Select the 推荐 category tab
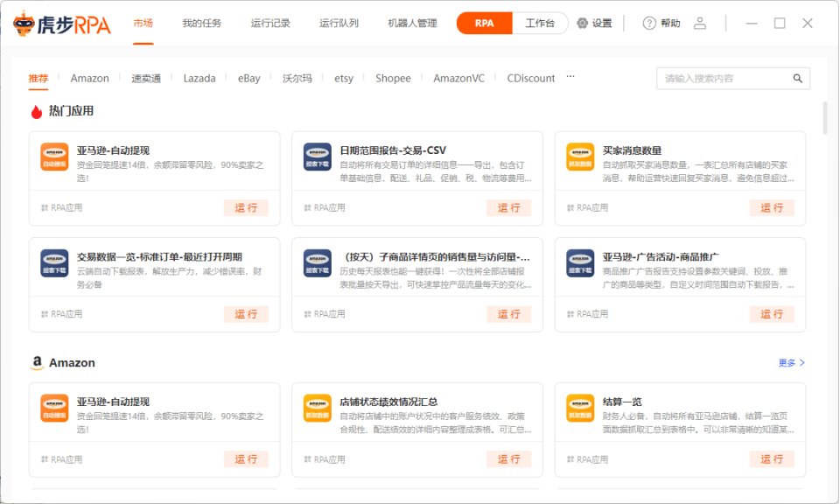 38,78
